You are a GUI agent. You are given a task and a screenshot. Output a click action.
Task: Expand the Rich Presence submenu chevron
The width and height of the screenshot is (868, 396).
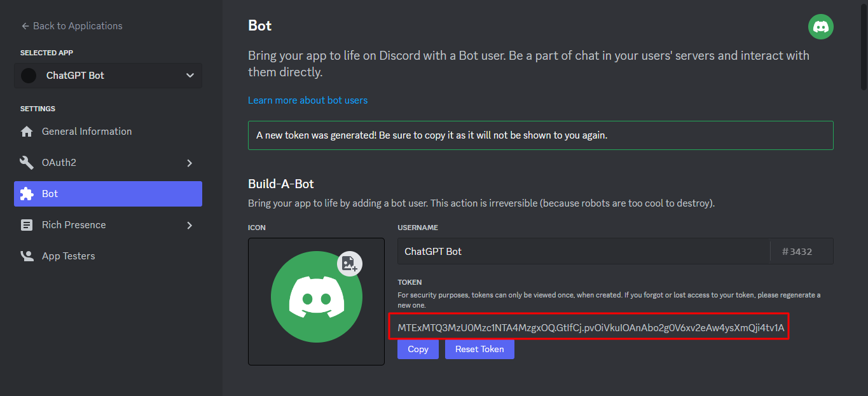click(189, 225)
